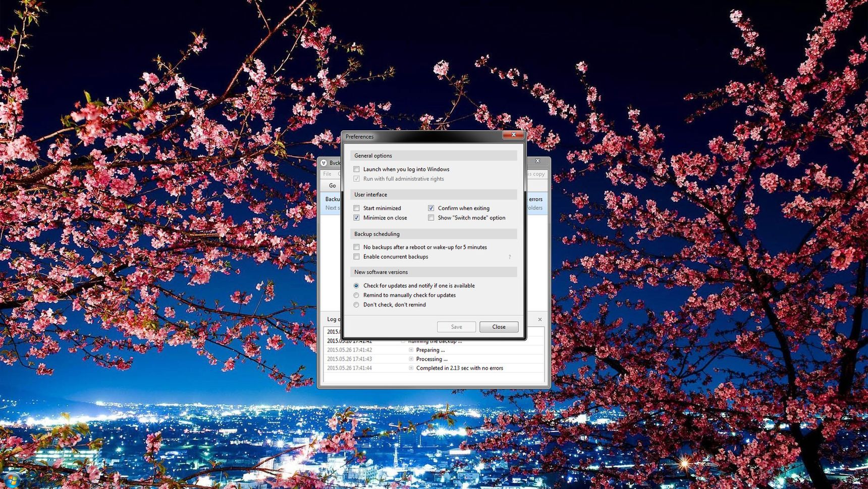Enable Launch when you log into Windows

(x=356, y=169)
